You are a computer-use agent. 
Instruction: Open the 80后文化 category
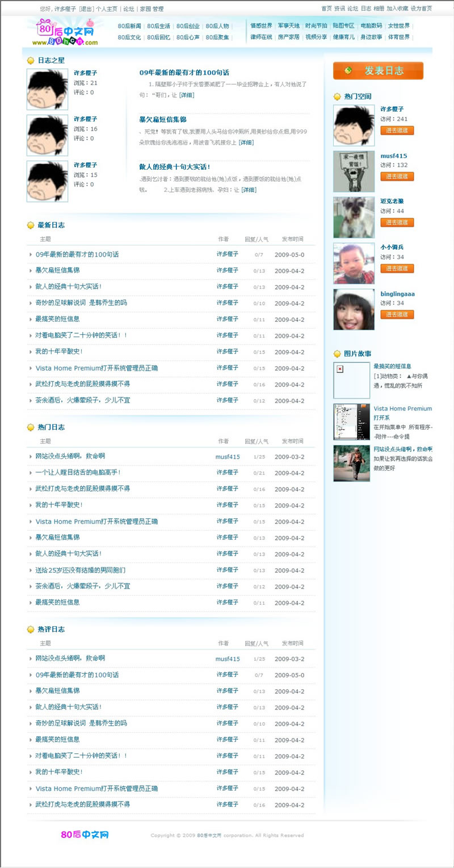[x=129, y=37]
